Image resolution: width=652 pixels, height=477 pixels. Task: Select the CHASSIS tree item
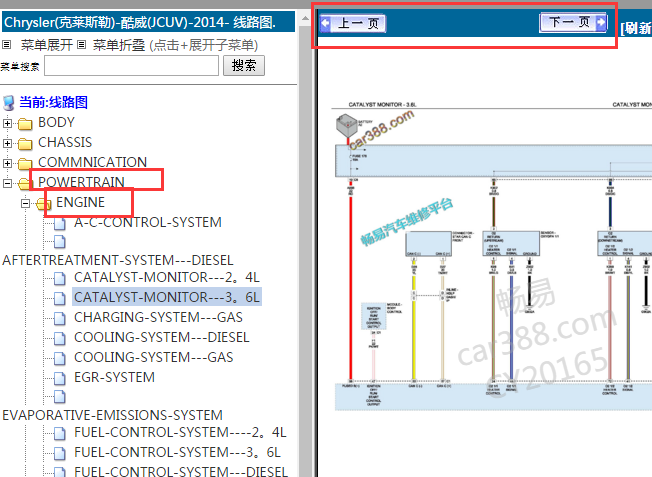tap(65, 142)
